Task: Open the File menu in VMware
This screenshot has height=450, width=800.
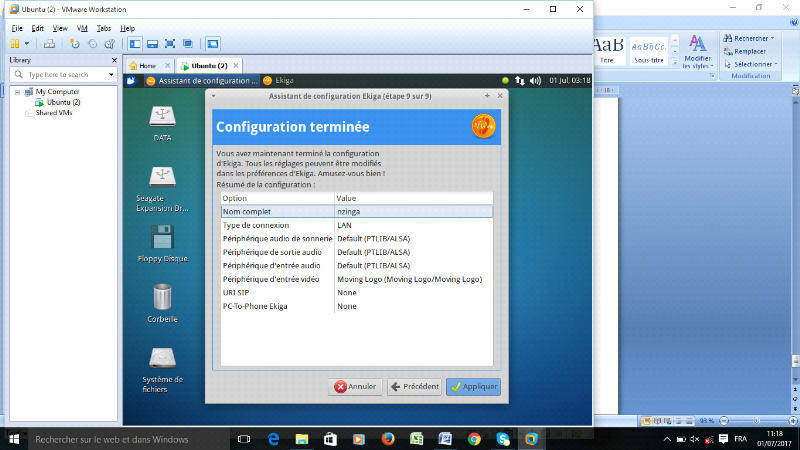Action: [17, 29]
